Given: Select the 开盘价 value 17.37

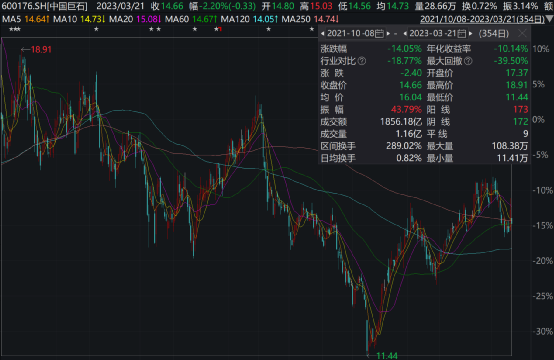Looking at the screenshot, I should [x=517, y=73].
